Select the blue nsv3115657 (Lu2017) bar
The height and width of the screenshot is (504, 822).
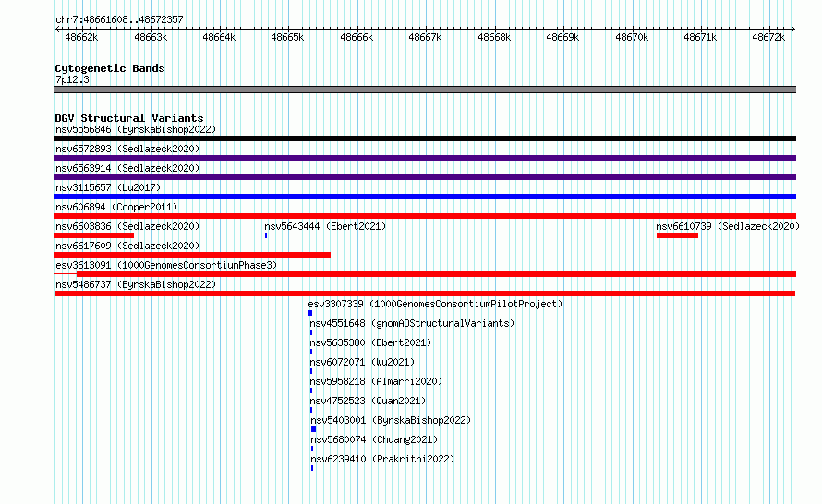click(x=425, y=197)
